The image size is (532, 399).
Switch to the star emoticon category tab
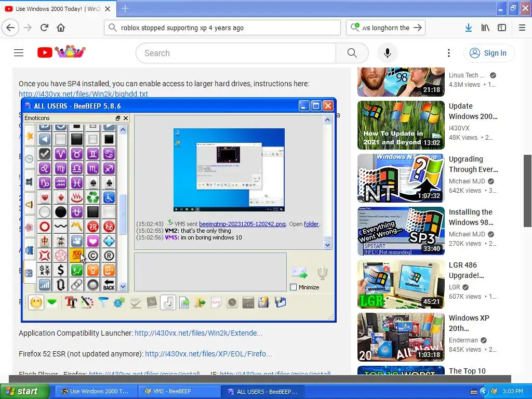[30, 136]
